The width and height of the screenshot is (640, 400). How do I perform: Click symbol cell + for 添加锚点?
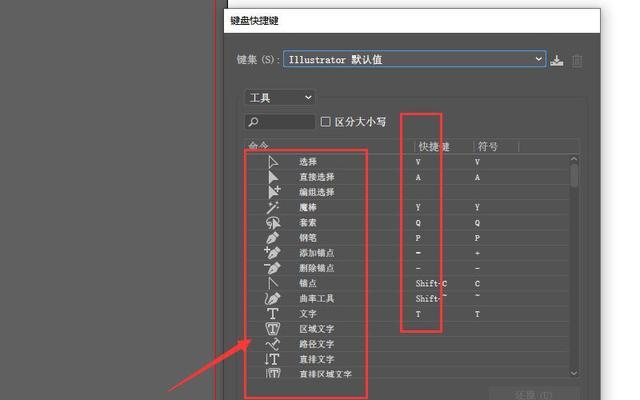point(477,253)
